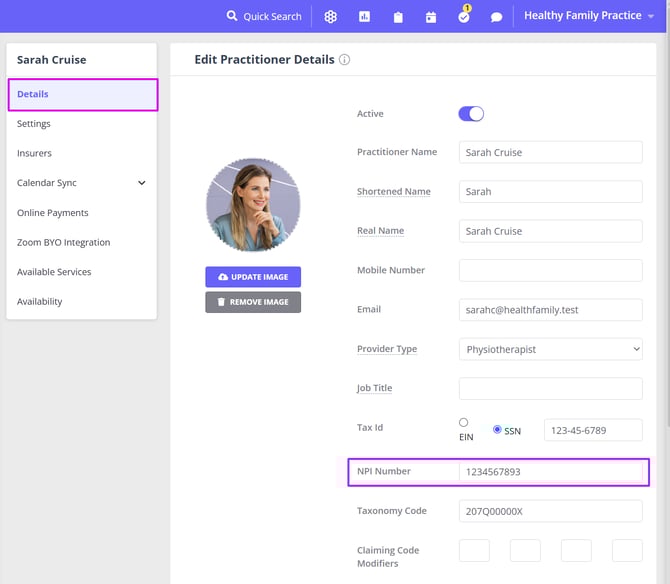Click Sarah Cruise's profile photo
The width and height of the screenshot is (670, 584).
253,205
